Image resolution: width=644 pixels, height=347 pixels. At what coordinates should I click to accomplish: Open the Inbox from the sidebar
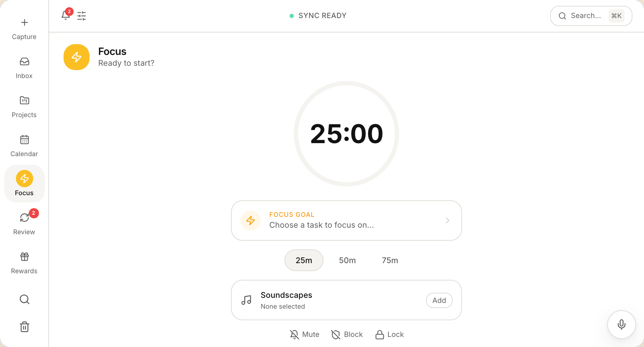tap(24, 68)
